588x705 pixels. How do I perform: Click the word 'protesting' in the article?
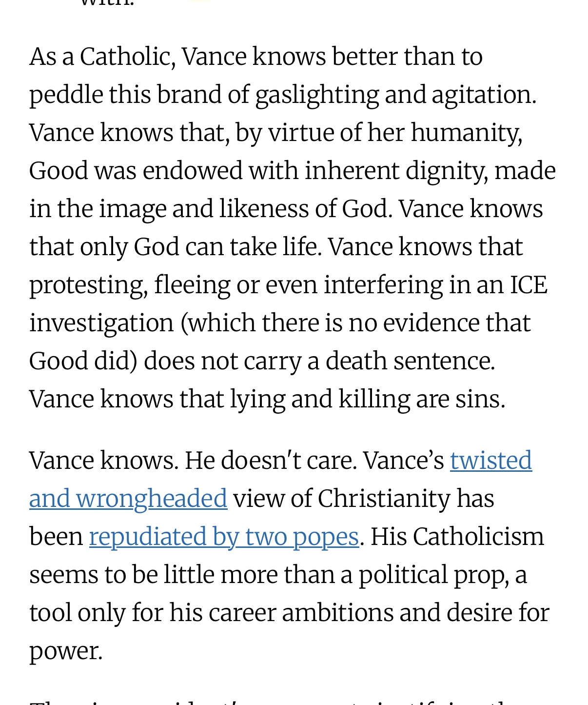point(88,285)
